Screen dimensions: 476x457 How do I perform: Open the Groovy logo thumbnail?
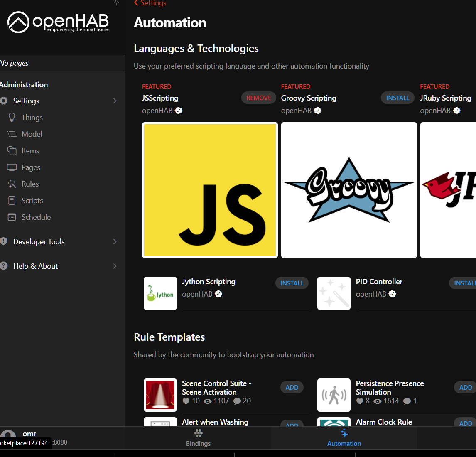pos(349,190)
